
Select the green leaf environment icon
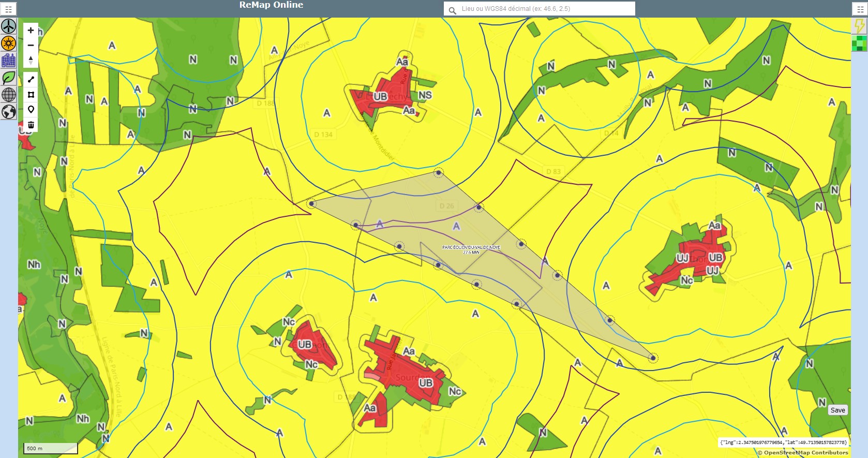9,78
